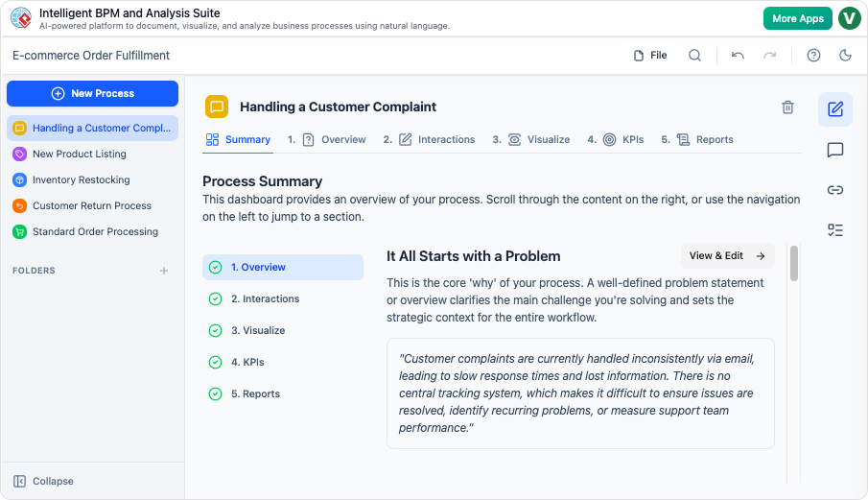Click the search magnifier icon in header
Screen dimensions: 868x500
point(694,56)
